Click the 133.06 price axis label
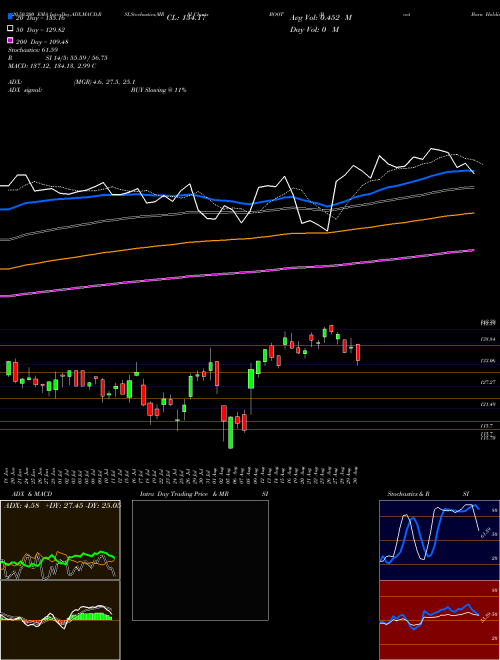This screenshot has width=500, height=660. [x=489, y=361]
